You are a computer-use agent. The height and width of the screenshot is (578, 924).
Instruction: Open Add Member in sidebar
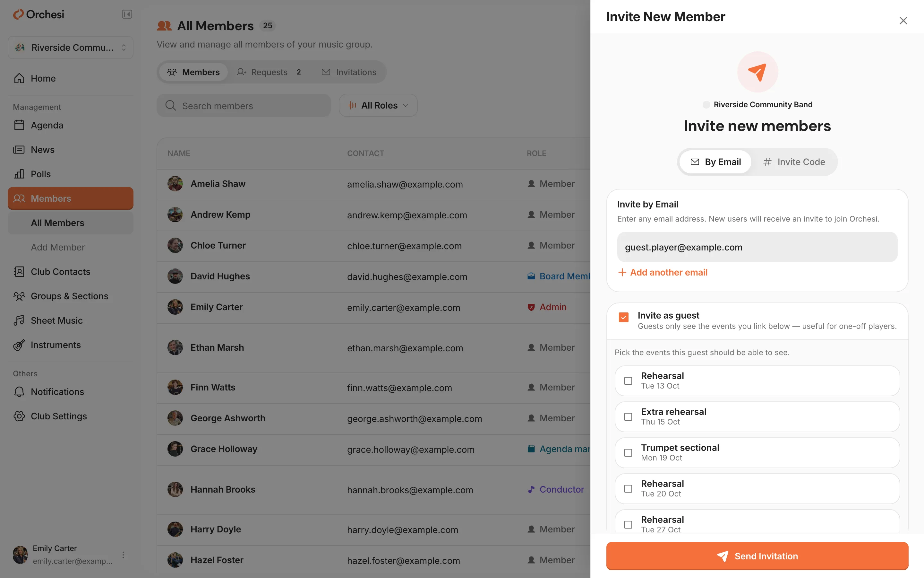[70, 247]
